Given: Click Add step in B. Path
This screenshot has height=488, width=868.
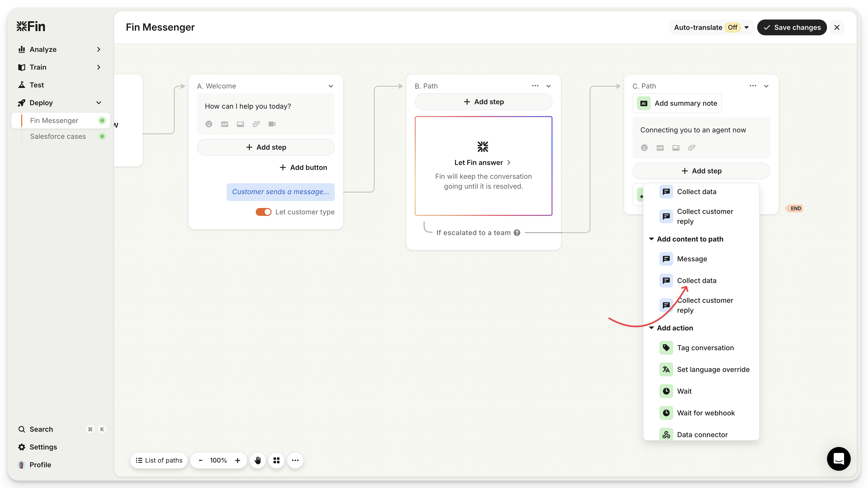Looking at the screenshot, I should pyautogui.click(x=483, y=102).
